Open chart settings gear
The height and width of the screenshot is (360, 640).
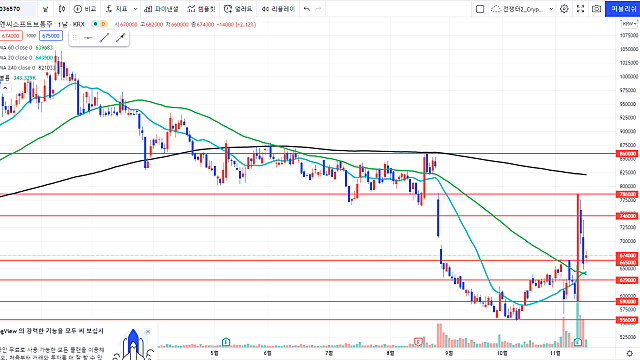pyautogui.click(x=564, y=9)
